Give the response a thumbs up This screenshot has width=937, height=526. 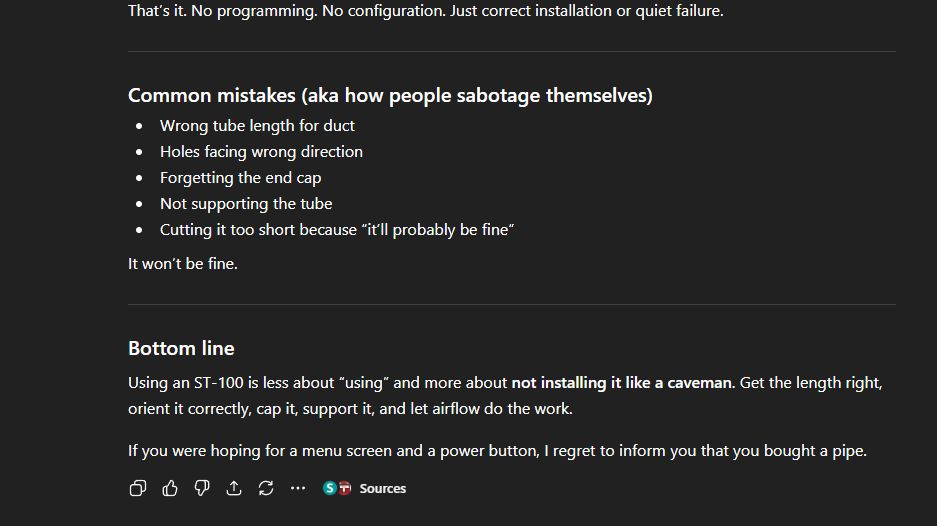click(170, 488)
